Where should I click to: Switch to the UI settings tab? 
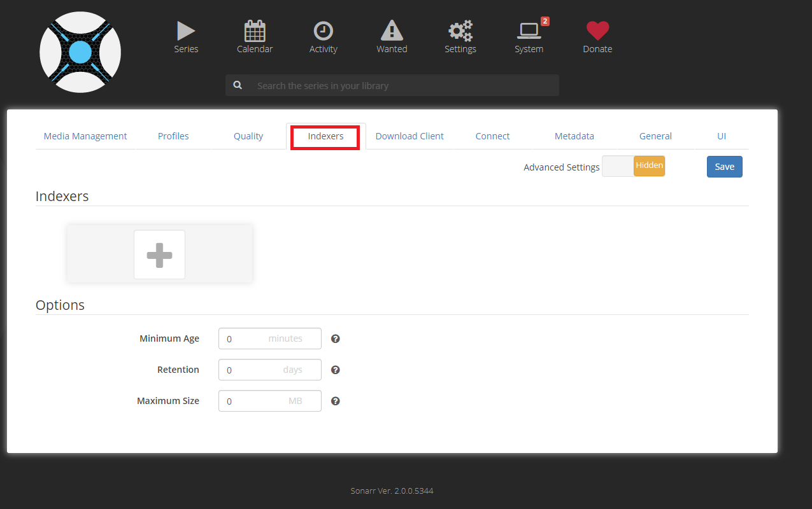tap(721, 136)
